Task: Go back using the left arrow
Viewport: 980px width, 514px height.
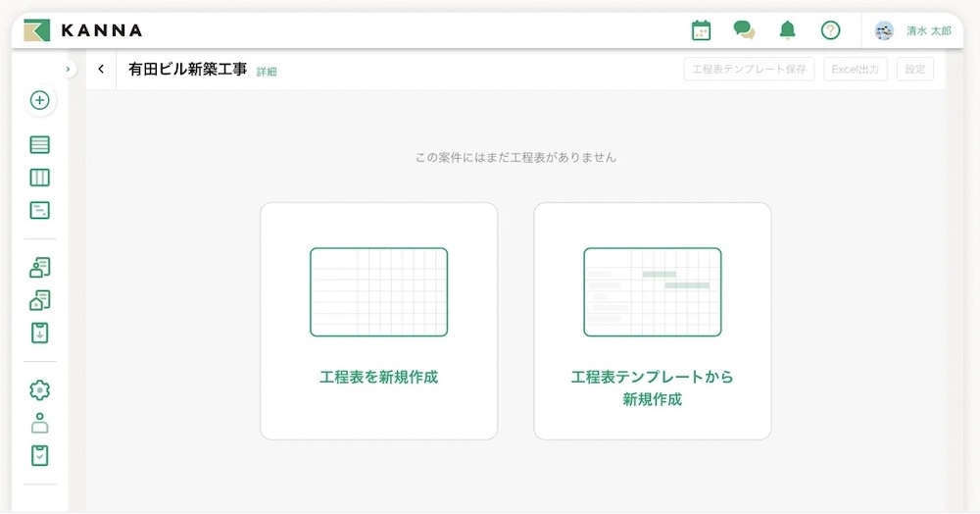Action: pos(101,70)
